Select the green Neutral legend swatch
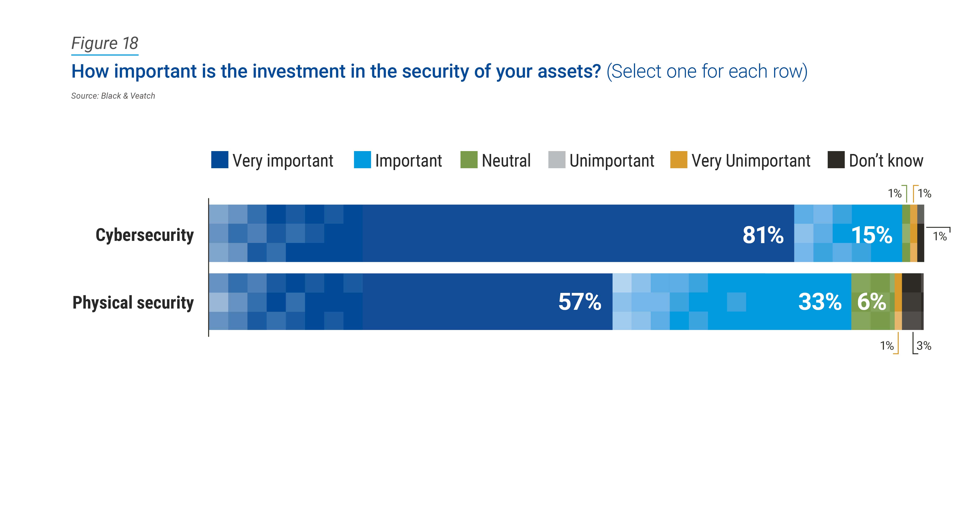The image size is (980, 516). pyautogui.click(x=469, y=160)
